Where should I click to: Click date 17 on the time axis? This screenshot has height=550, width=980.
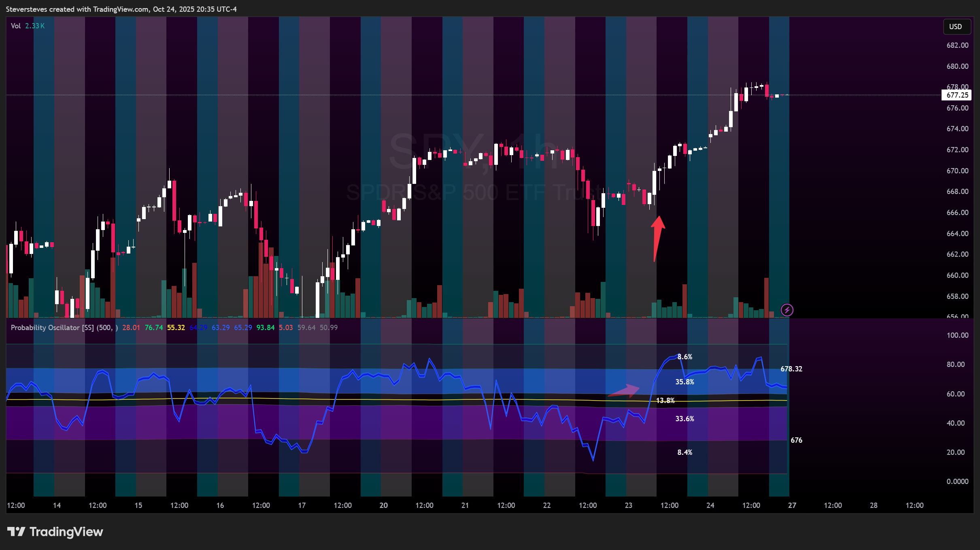pyautogui.click(x=302, y=505)
